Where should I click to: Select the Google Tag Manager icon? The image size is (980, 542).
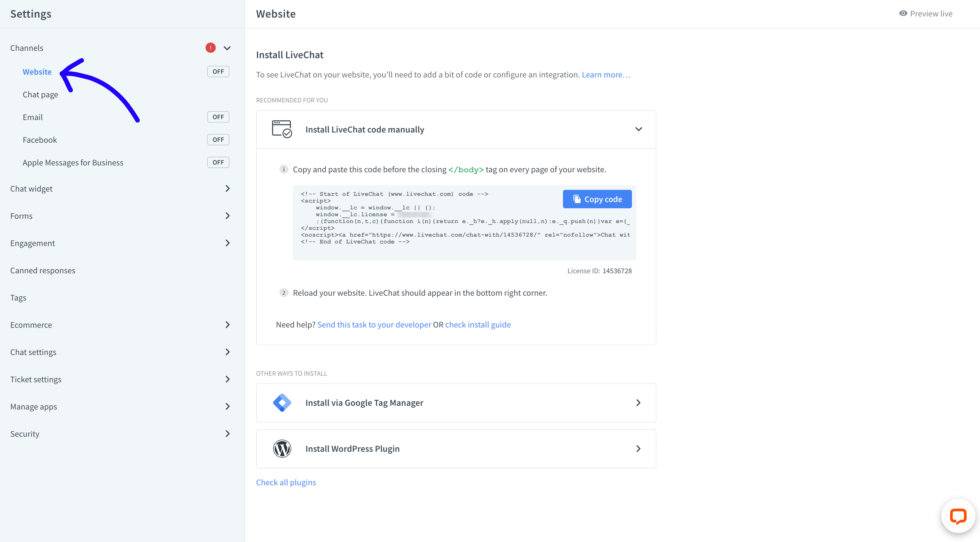[282, 402]
